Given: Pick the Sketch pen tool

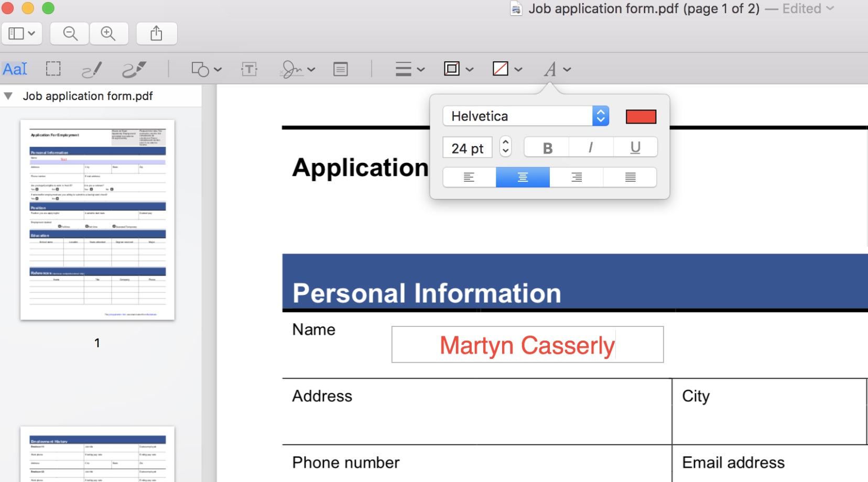Looking at the screenshot, I should coord(92,69).
